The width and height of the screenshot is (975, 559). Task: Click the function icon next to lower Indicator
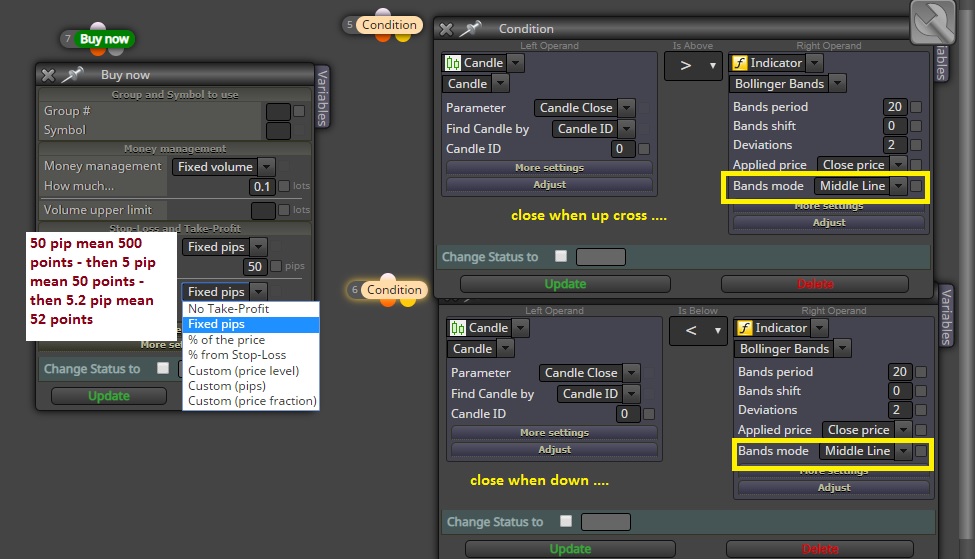click(744, 328)
